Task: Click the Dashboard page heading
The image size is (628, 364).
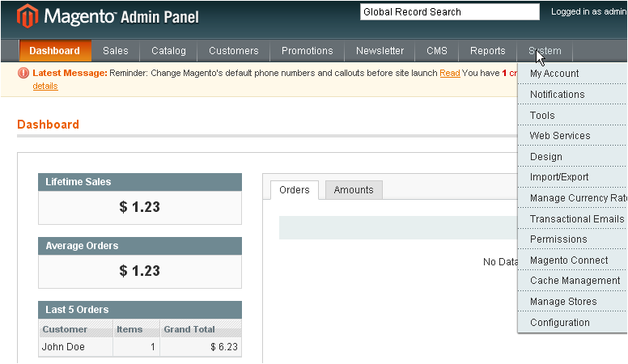Action: (x=48, y=125)
